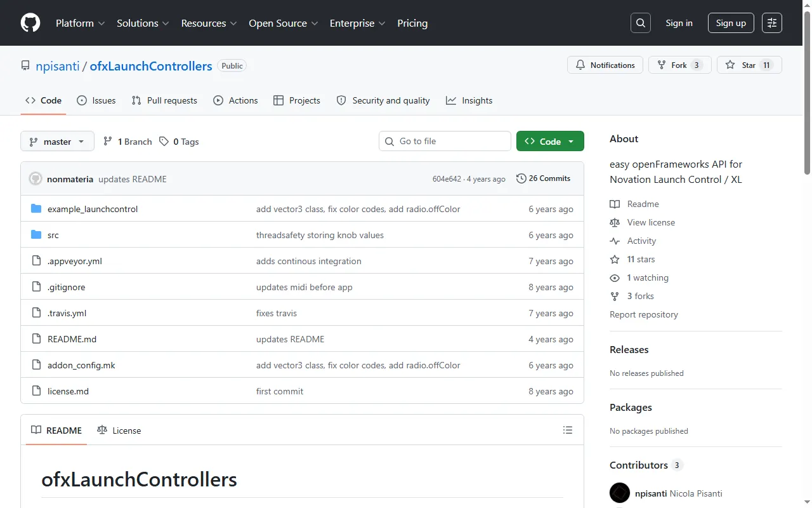Click the eye icon beside 1 watching

click(x=615, y=277)
